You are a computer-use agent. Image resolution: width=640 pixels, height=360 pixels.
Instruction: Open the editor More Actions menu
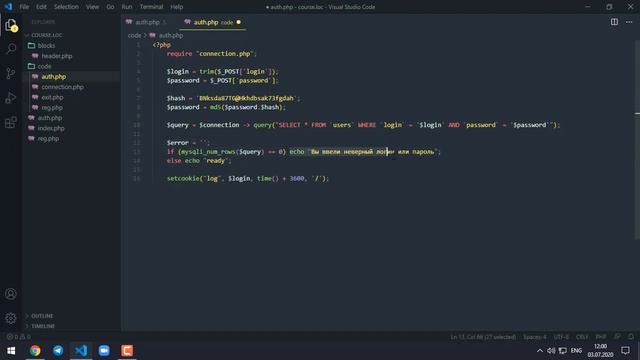(x=629, y=22)
